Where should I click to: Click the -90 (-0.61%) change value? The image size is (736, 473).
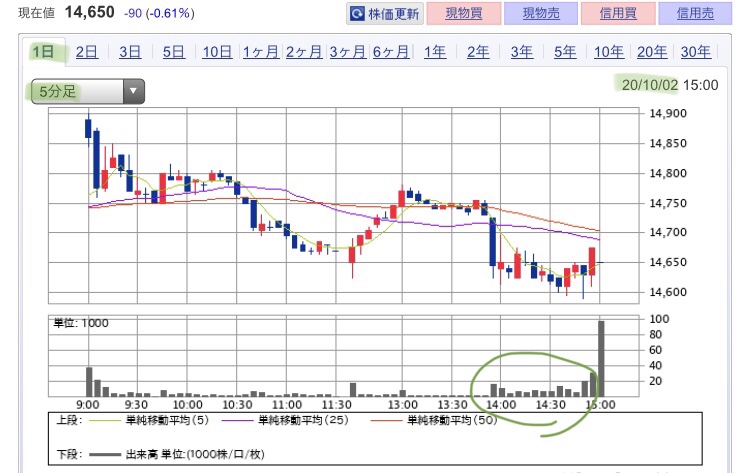159,13
